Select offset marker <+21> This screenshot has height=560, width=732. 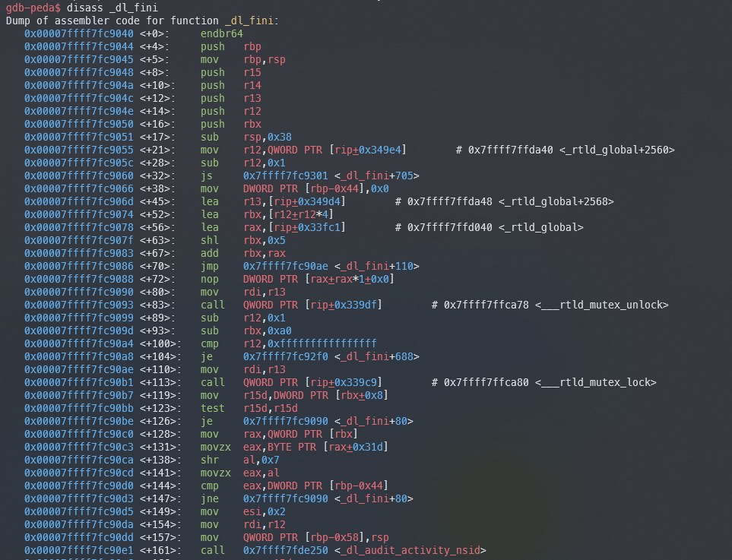coord(157,150)
